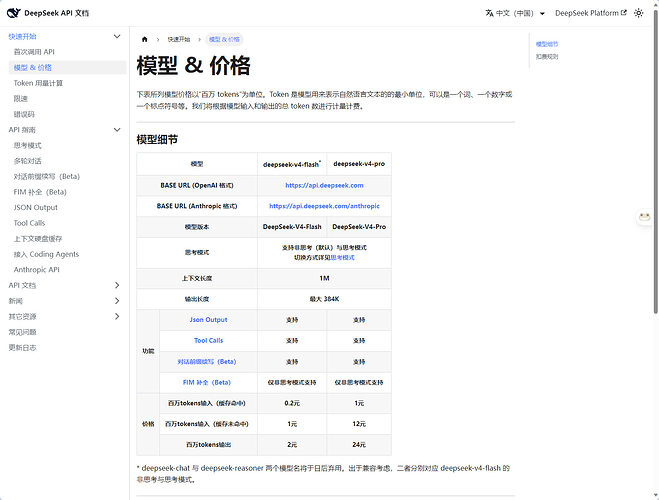659x500 pixels.
Task: Open the 中文（中国）language dropdown
Action: pos(515,13)
